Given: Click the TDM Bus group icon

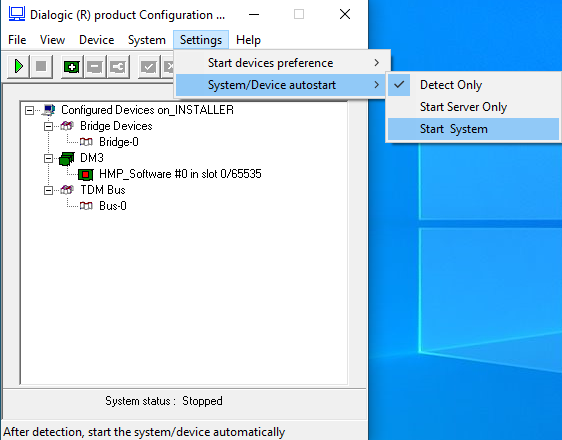Looking at the screenshot, I should [67, 190].
